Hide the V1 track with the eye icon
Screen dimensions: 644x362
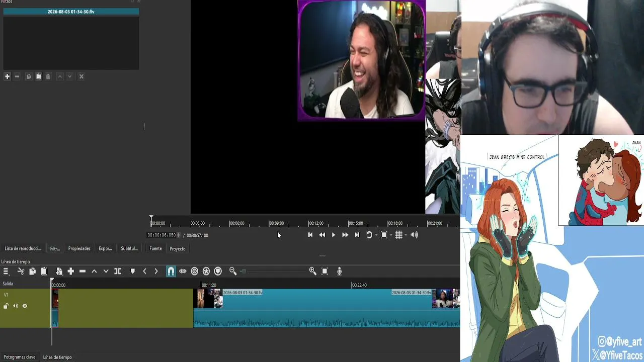pyautogui.click(x=25, y=306)
